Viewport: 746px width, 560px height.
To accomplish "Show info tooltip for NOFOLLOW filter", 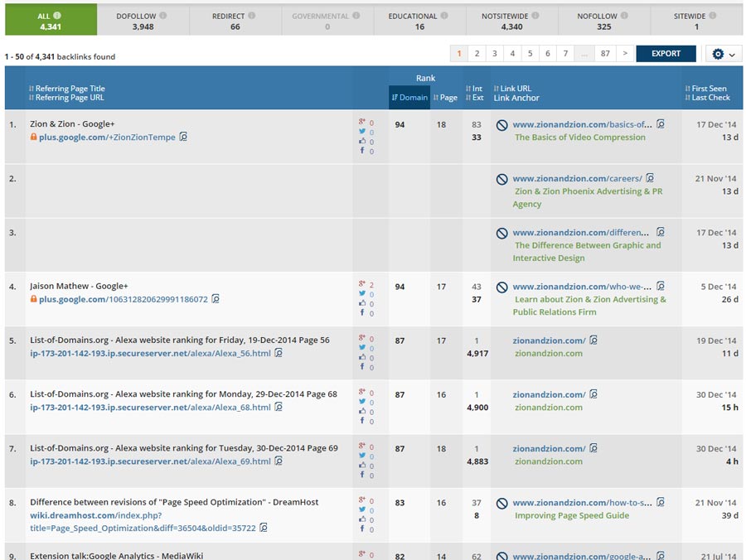I will click(624, 16).
